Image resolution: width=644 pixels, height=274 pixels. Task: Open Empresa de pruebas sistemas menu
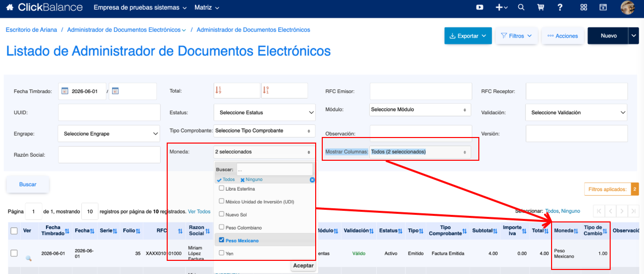(x=140, y=8)
